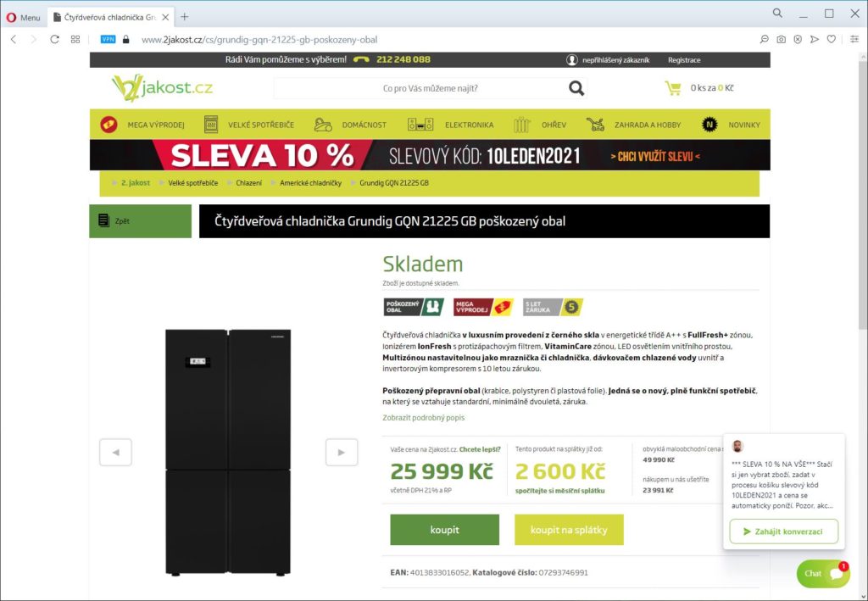
Task: Open the Elektronika category menu
Action: tap(450, 125)
